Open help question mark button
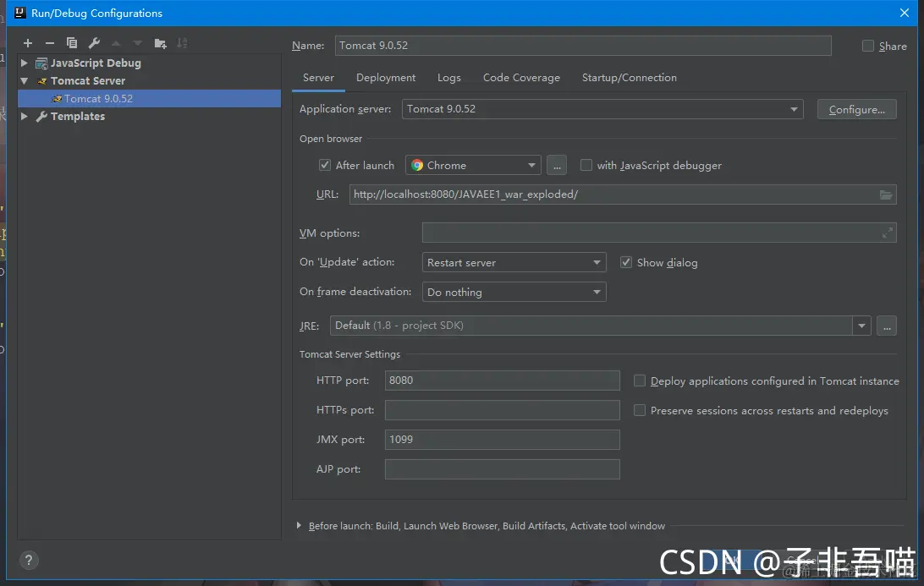This screenshot has width=924, height=586. coord(29,560)
